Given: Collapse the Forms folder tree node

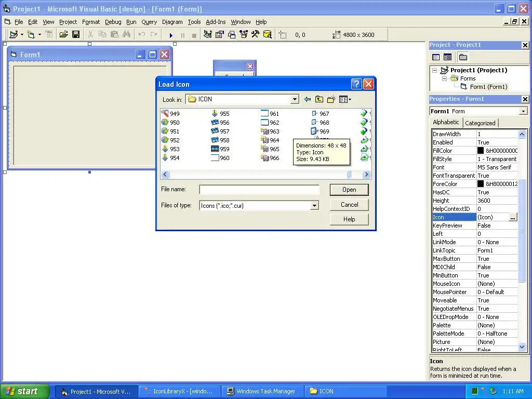Looking at the screenshot, I should point(445,78).
